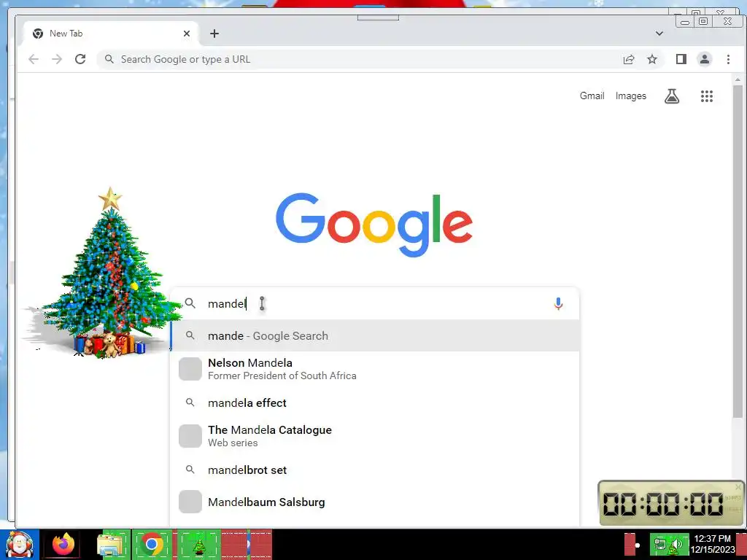Open a new tab with the plus button
The height and width of the screenshot is (560, 747).
coord(214,34)
